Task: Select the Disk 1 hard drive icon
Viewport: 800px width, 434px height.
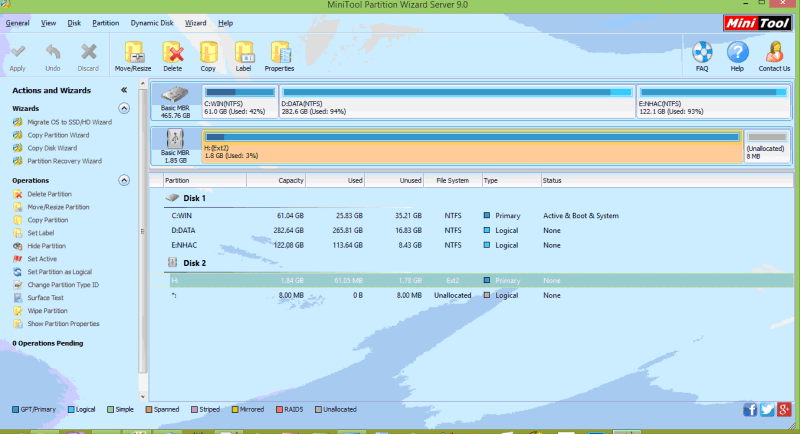Action: pos(175,94)
